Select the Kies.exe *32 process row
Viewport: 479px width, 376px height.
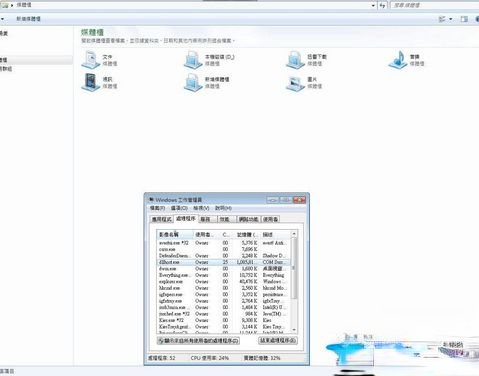pos(224,320)
